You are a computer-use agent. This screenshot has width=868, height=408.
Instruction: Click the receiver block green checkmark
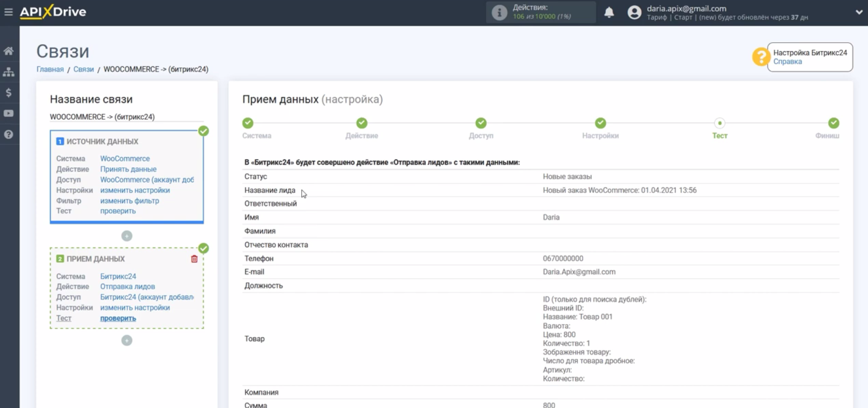click(203, 248)
